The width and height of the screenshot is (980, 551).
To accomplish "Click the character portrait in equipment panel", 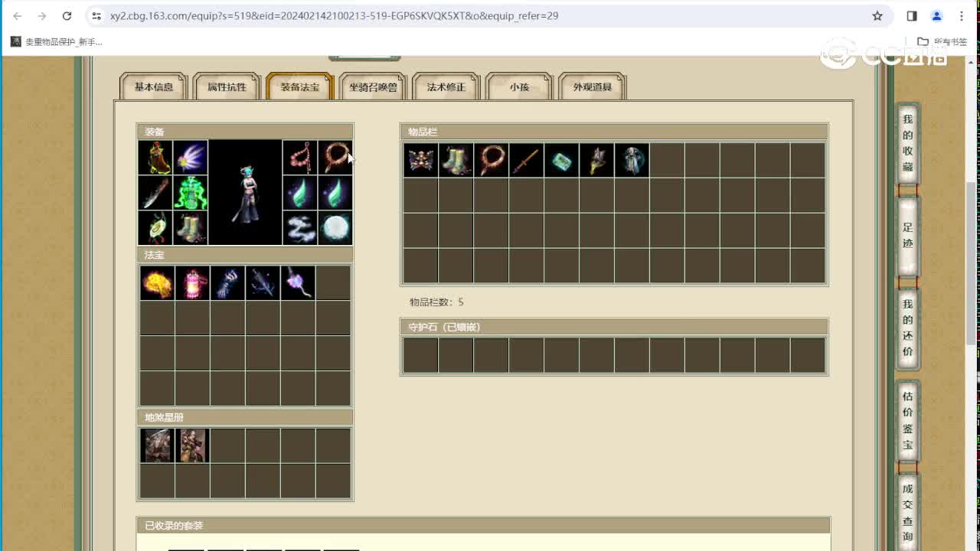I will click(245, 193).
